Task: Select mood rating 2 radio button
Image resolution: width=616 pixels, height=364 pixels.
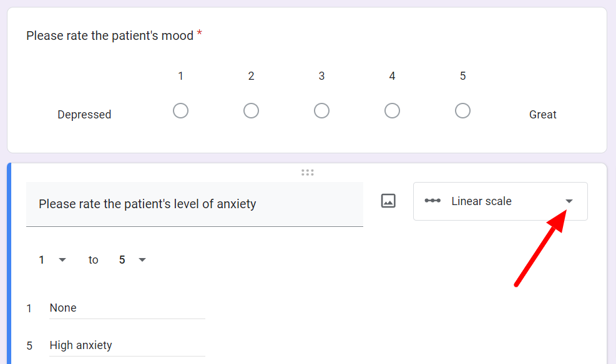Action: pos(251,110)
